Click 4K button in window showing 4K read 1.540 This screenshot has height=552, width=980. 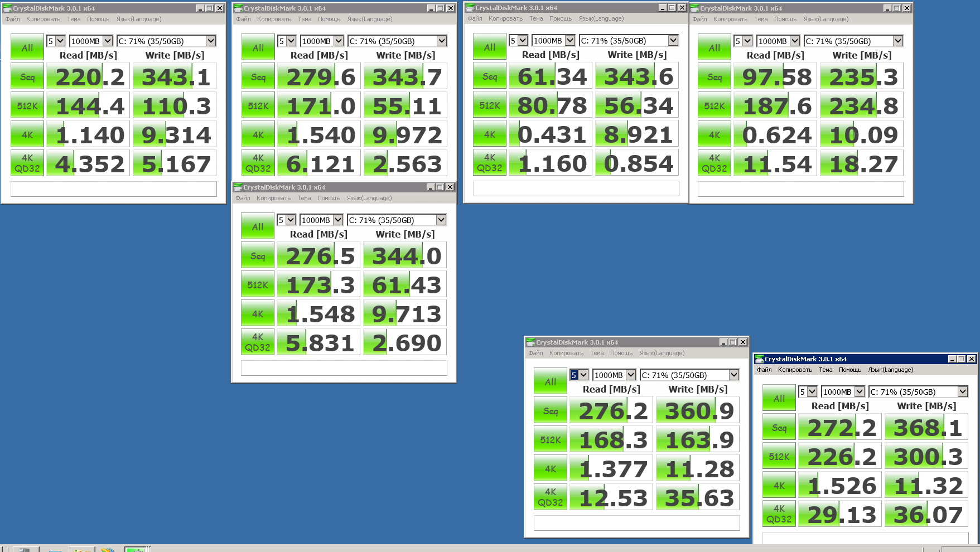258,135
